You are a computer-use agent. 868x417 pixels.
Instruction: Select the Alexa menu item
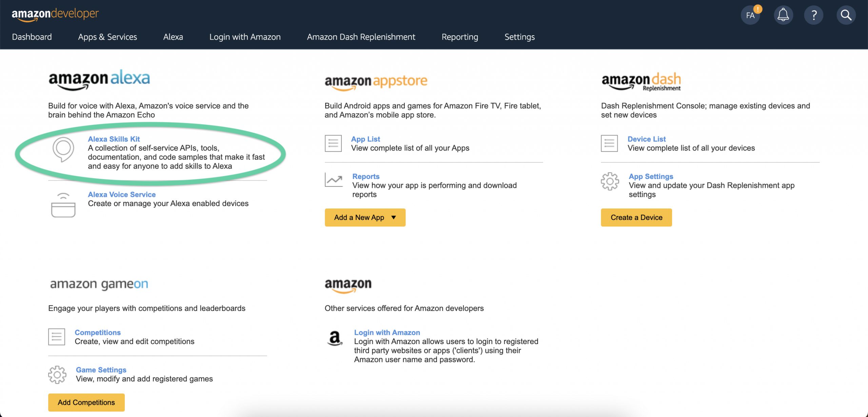pyautogui.click(x=173, y=37)
